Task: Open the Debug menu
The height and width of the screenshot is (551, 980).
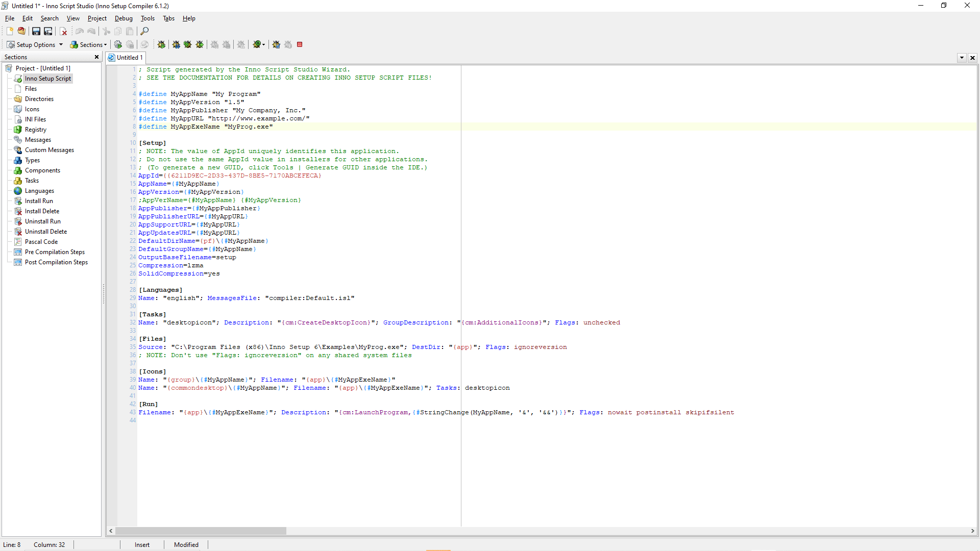Action: (124, 18)
